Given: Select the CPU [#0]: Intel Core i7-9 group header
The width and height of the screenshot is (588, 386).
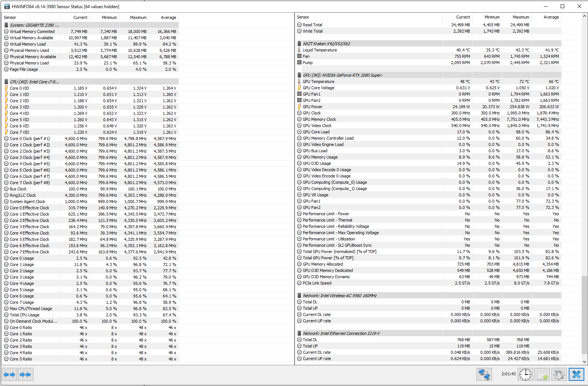Looking at the screenshot, I should (91, 82).
